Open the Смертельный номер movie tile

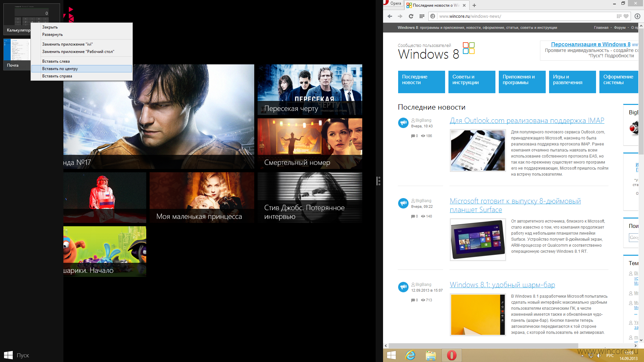click(x=310, y=143)
